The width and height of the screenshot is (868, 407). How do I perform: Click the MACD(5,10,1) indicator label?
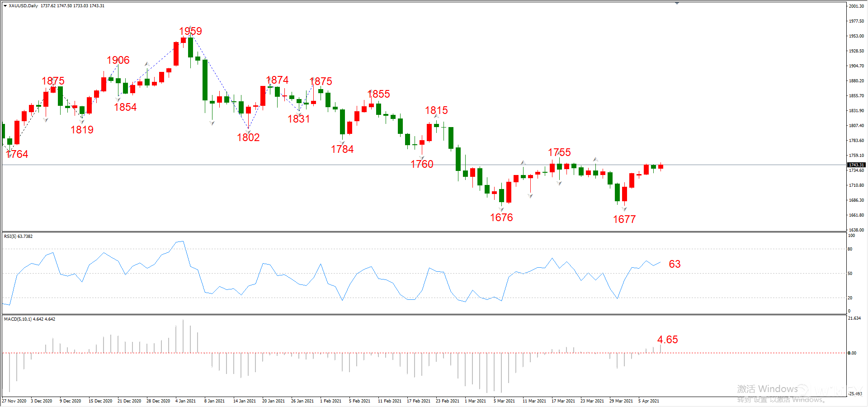coord(29,319)
